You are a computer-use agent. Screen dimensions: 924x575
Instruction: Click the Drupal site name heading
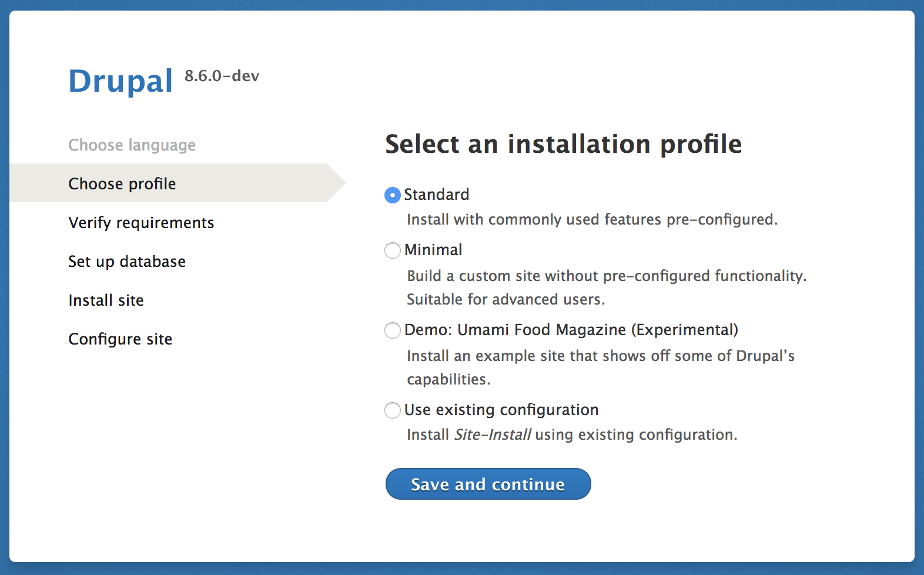120,81
